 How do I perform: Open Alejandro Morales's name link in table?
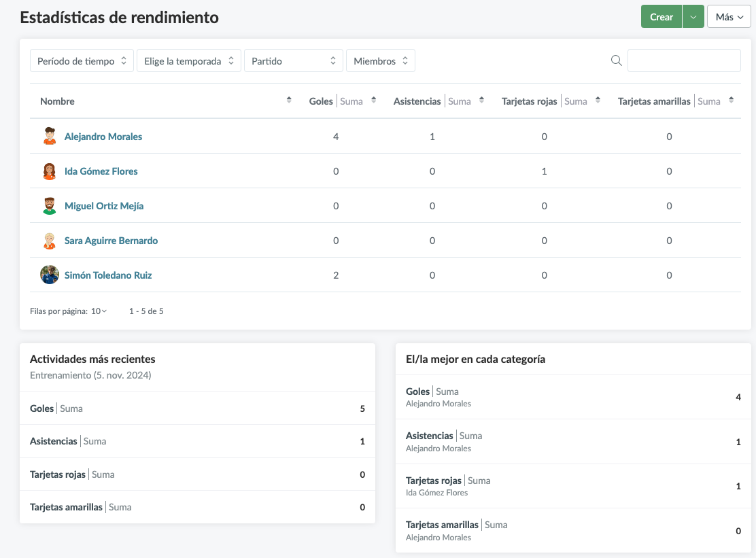[103, 137]
